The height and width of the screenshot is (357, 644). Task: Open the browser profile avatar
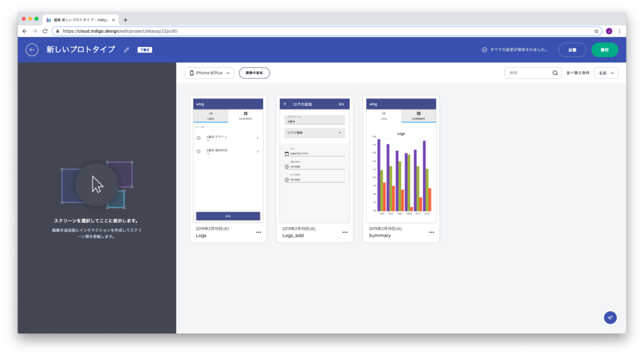pyautogui.click(x=609, y=31)
